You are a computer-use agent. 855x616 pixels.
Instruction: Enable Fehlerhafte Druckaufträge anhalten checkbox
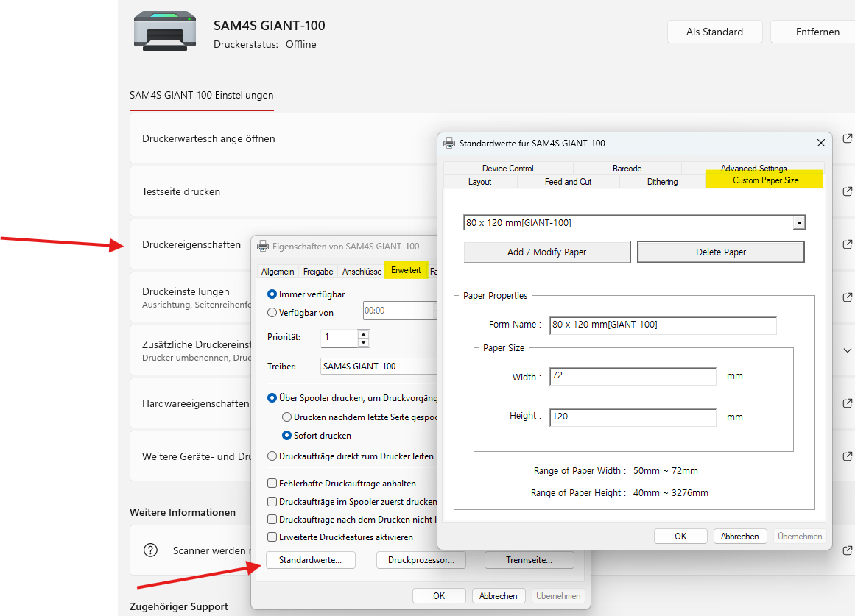(x=272, y=483)
